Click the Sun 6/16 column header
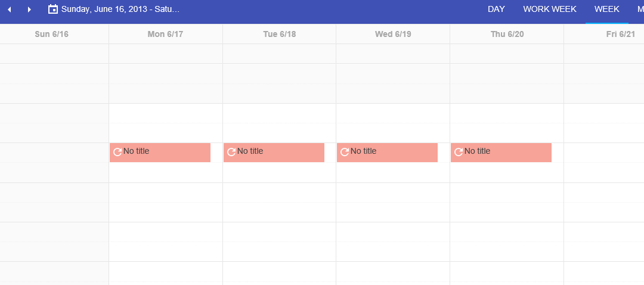 [x=52, y=34]
